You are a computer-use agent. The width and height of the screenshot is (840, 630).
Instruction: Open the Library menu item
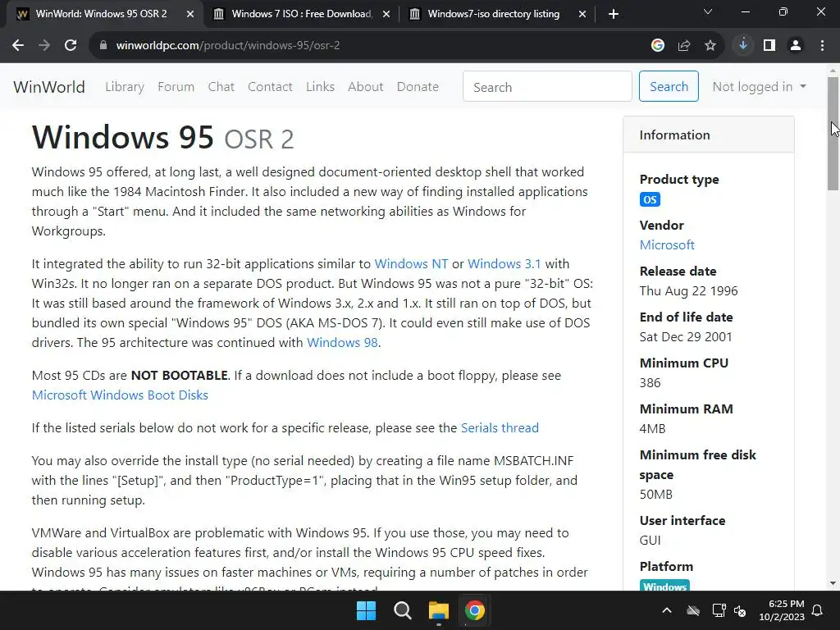(x=125, y=87)
